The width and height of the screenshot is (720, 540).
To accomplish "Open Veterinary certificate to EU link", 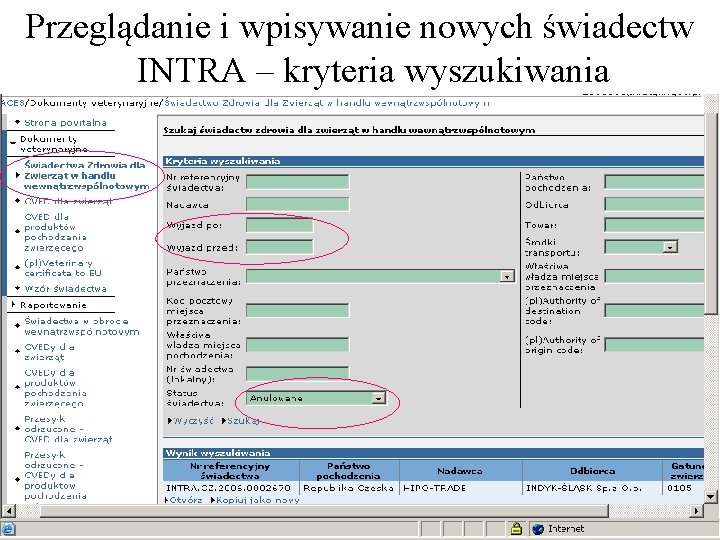I will [63, 268].
